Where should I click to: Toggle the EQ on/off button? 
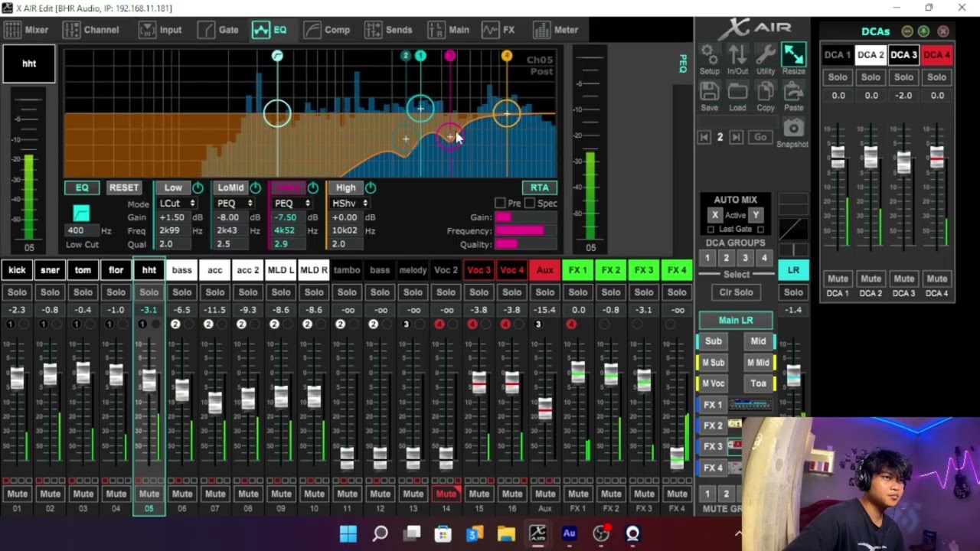82,187
